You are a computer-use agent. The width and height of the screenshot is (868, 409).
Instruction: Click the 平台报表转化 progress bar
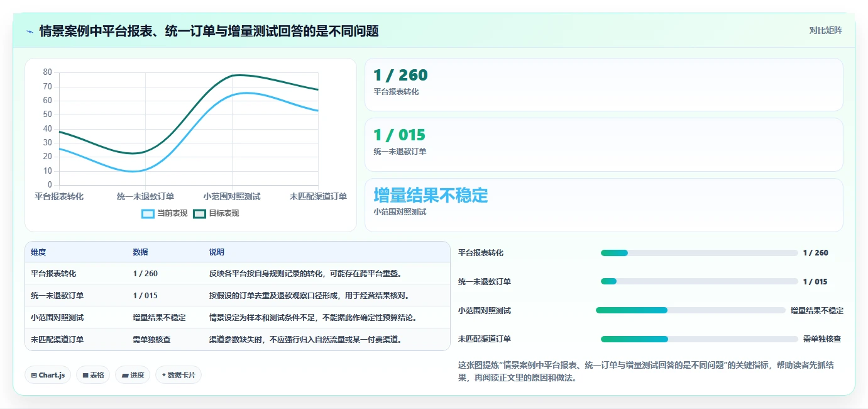tap(700, 253)
